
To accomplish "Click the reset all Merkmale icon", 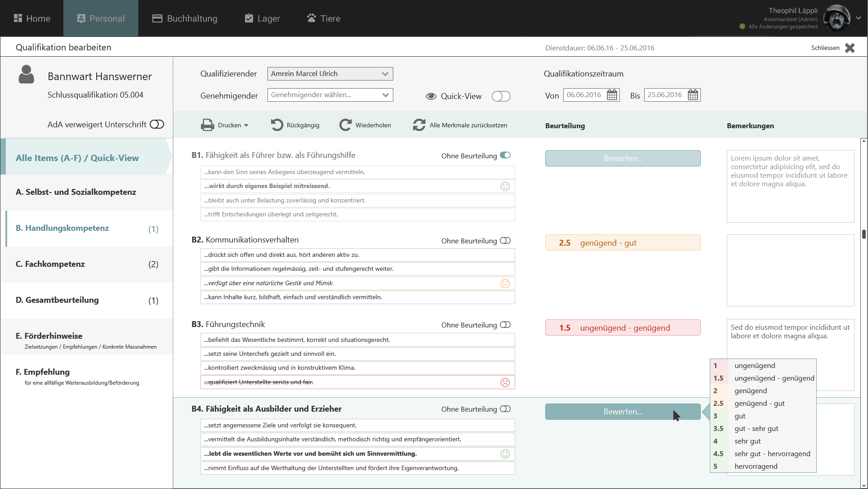I will click(x=419, y=125).
